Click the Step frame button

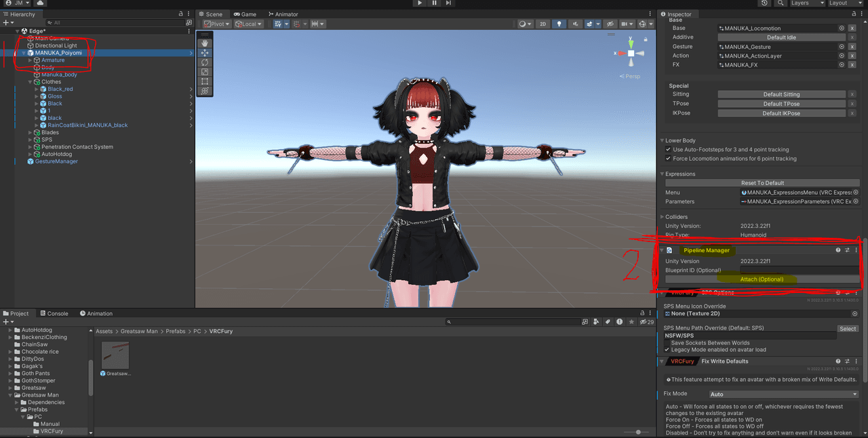coord(449,3)
